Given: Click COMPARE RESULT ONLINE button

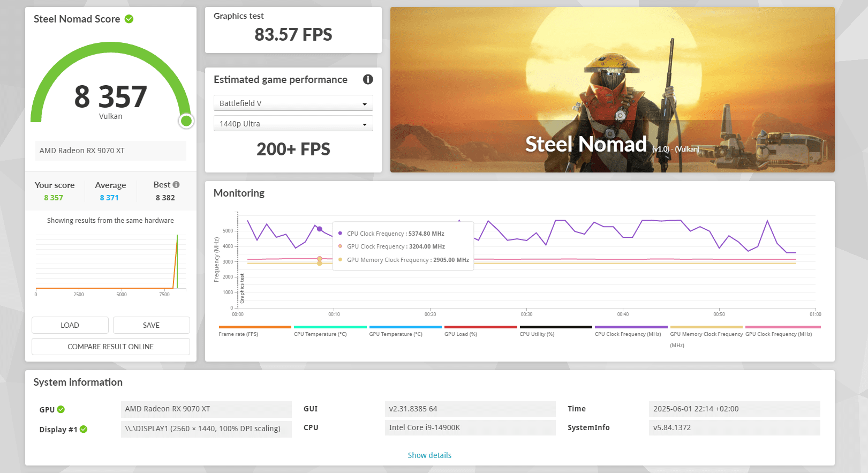Looking at the screenshot, I should pos(111,347).
